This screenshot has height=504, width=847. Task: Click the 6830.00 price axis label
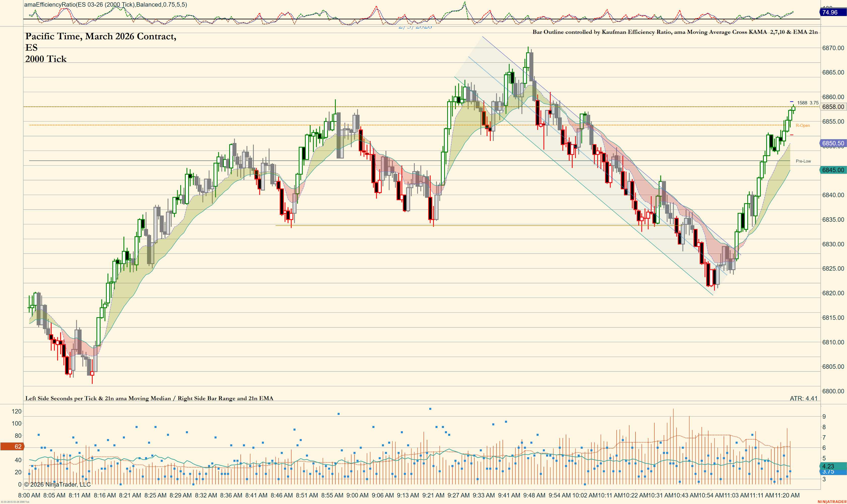833,244
